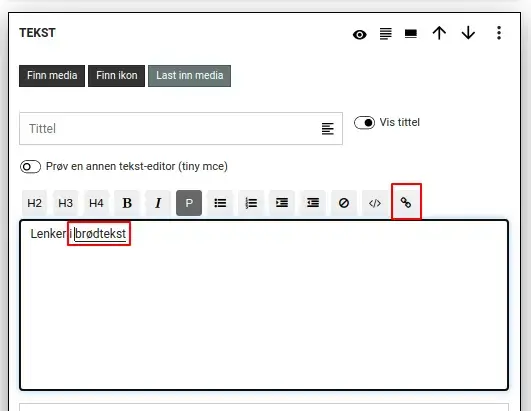This screenshot has width=531, height=411.
Task: Open text alignment options in TEKST header
Action: tap(386, 34)
